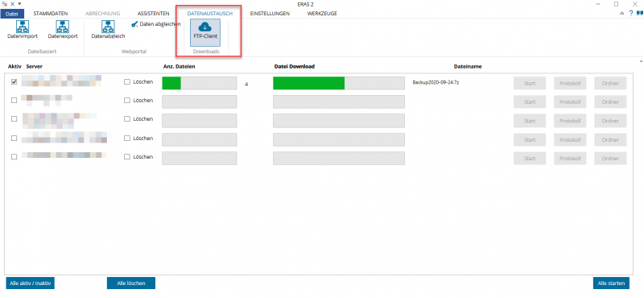
Task: Open the quick access toolbar dropdown arrow
Action: click(19, 4)
